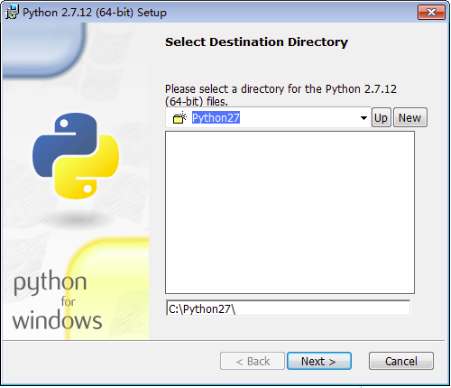
Task: Click the blue decorative shape on banner
Action: point(43,50)
